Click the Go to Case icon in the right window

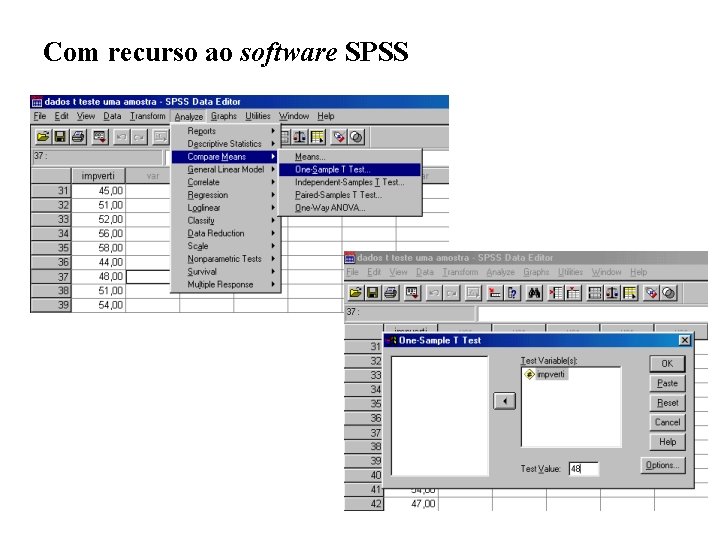pyautogui.click(x=495, y=292)
